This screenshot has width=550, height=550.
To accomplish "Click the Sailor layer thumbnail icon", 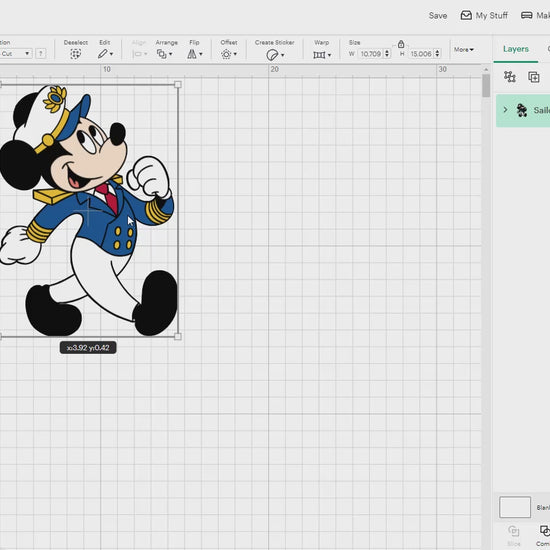I will pyautogui.click(x=522, y=110).
